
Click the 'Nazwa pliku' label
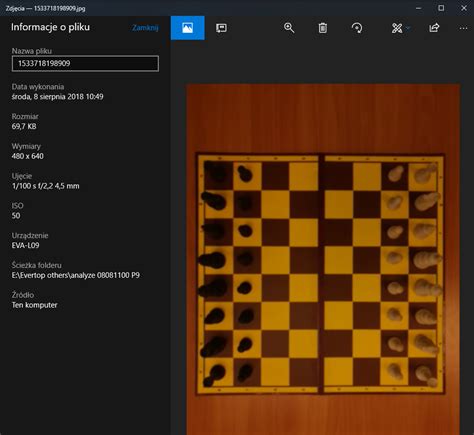pos(32,51)
